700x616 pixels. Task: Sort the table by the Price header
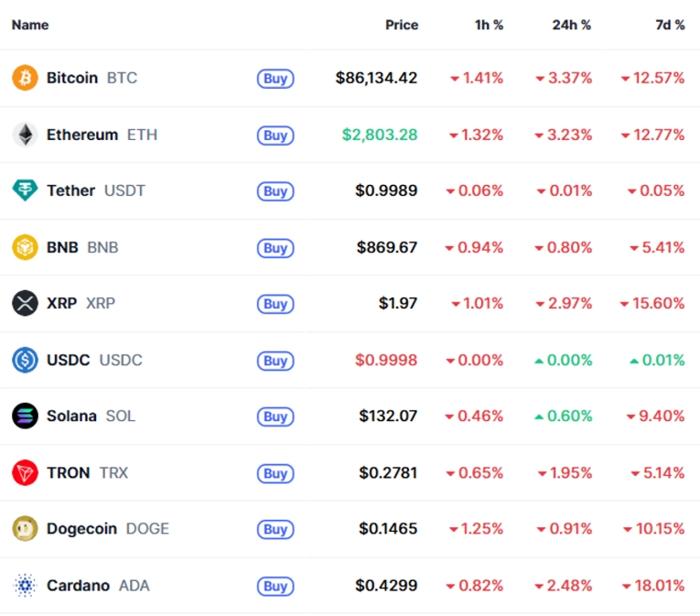[x=401, y=25]
